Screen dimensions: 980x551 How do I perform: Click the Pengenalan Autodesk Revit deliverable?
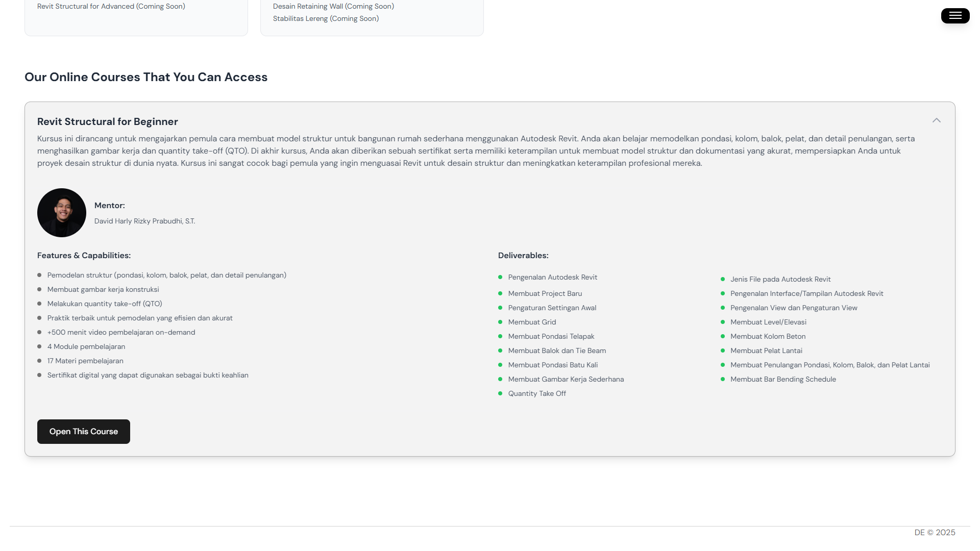552,278
